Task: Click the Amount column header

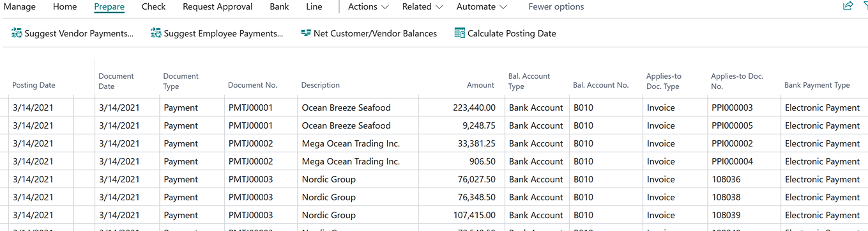Action: tap(480, 85)
